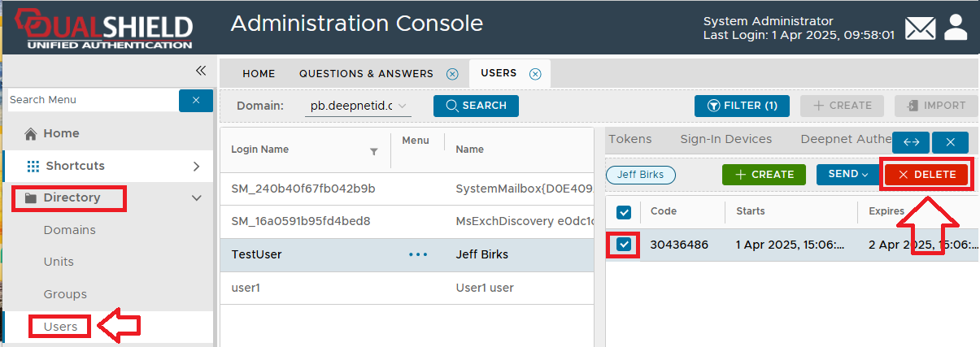The width and height of the screenshot is (980, 347).
Task: Open the Sign-In Devices tab
Action: pyautogui.click(x=725, y=139)
